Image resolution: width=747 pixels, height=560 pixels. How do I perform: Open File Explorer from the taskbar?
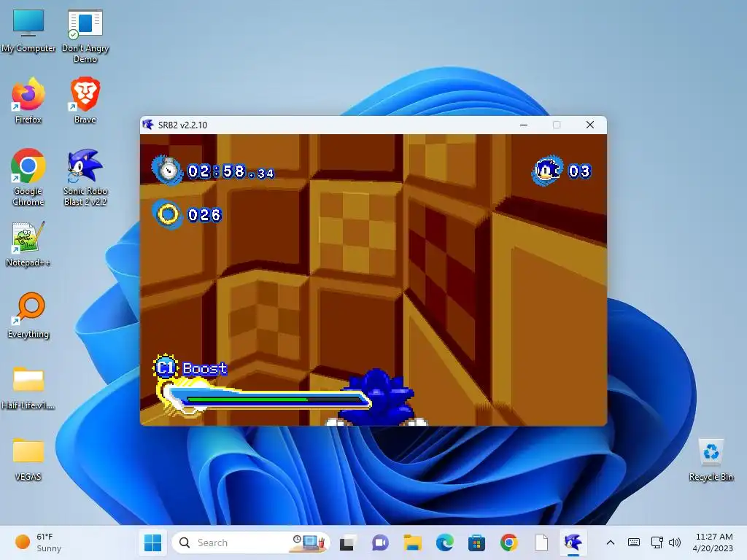412,542
